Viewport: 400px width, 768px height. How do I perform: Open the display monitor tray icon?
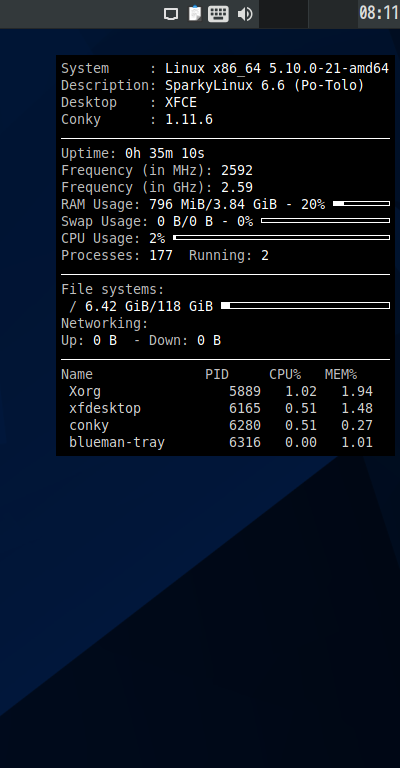171,14
